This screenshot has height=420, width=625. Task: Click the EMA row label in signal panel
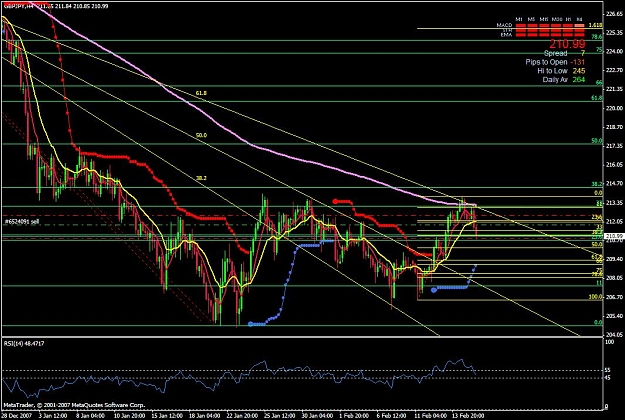click(x=506, y=35)
